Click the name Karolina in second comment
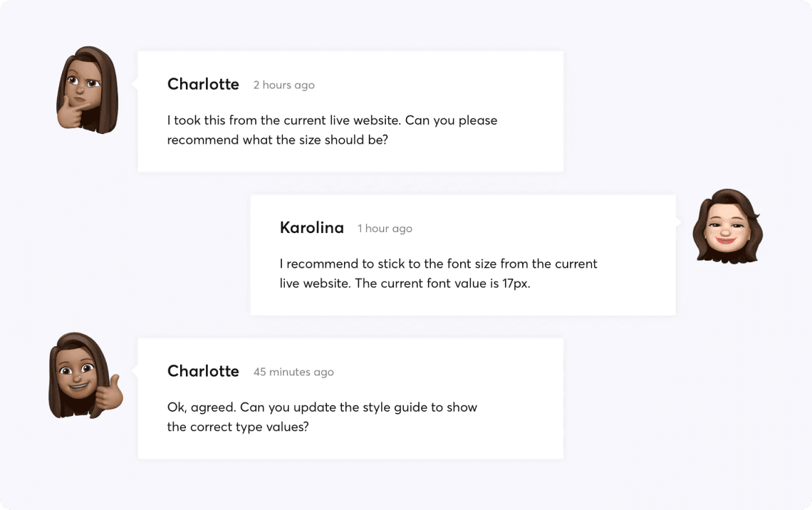The image size is (812, 510). pos(312,228)
